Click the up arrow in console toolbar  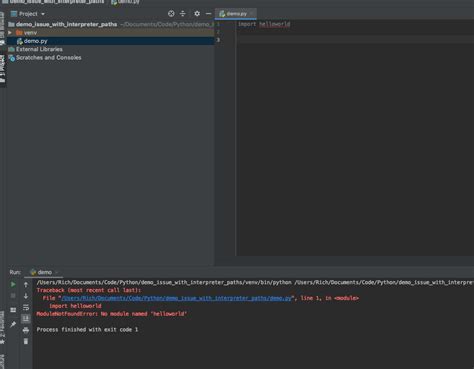26,284
